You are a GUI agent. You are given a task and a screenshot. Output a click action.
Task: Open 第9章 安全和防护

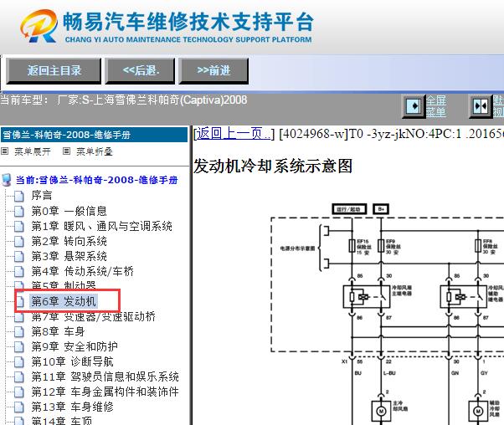(75, 346)
